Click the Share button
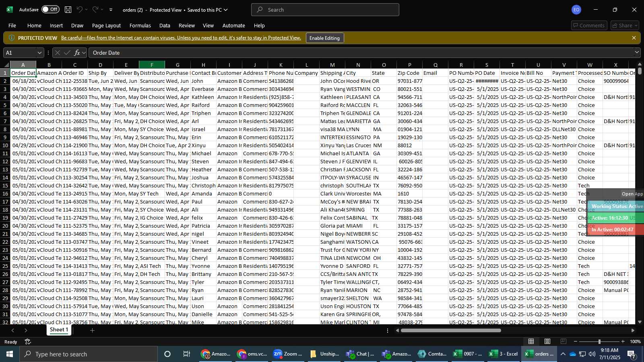The height and width of the screenshot is (362, 644). click(625, 25)
